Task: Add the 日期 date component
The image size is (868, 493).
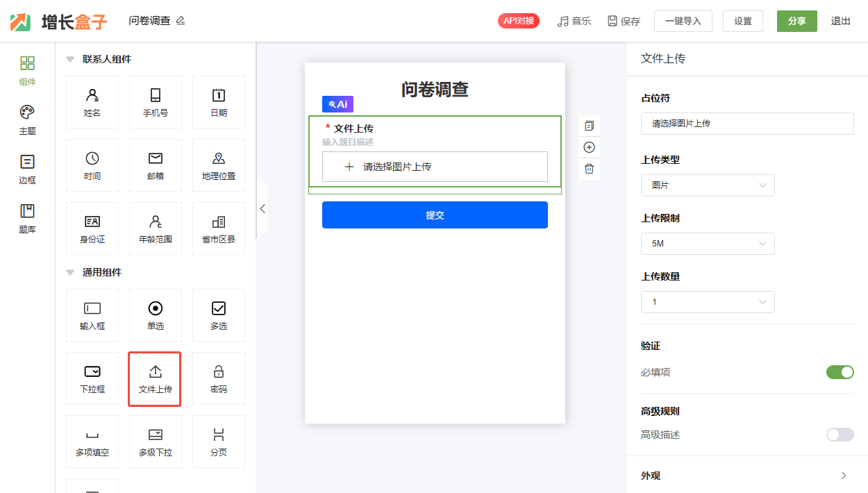Action: tap(219, 102)
